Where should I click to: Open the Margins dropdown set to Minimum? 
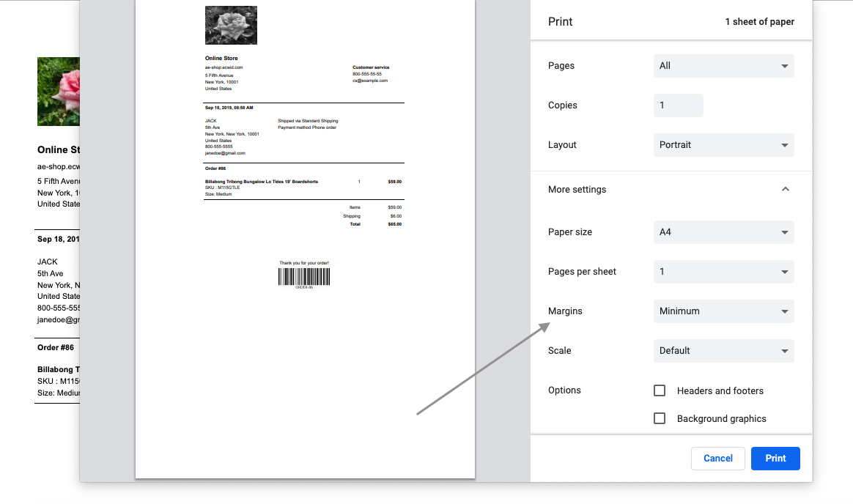[x=723, y=311]
